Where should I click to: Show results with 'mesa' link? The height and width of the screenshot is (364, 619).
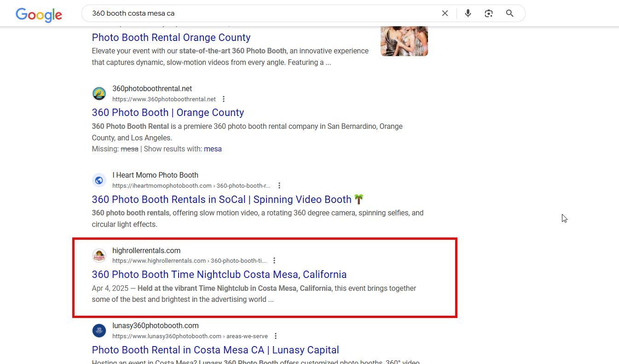(213, 149)
